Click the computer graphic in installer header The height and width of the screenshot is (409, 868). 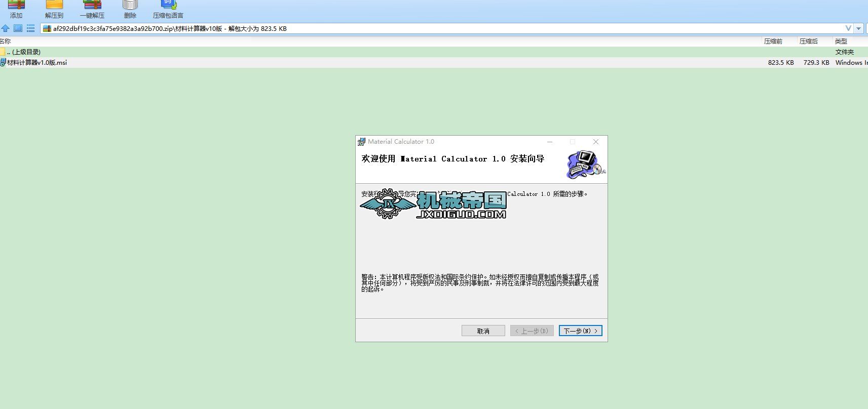point(585,165)
